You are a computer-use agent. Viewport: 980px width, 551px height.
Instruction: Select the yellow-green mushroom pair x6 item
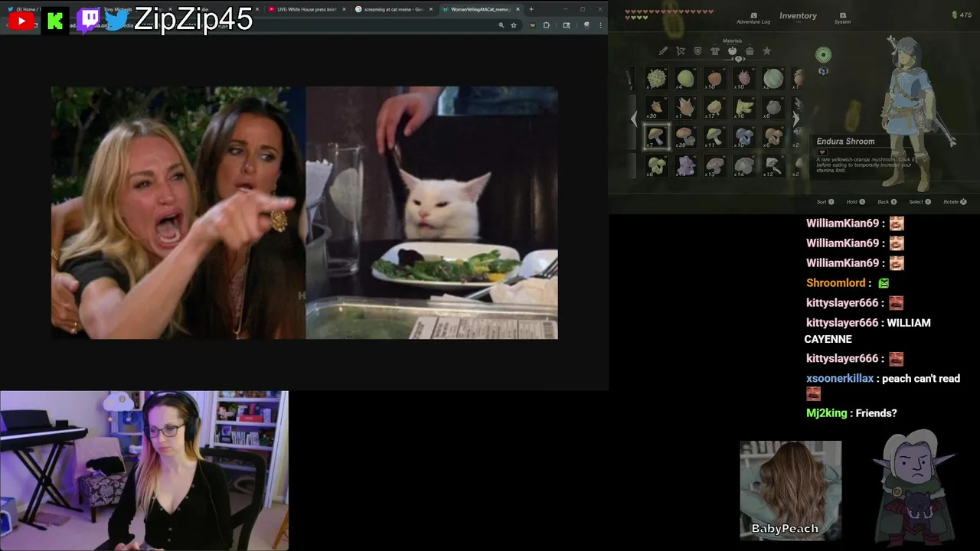point(656,165)
